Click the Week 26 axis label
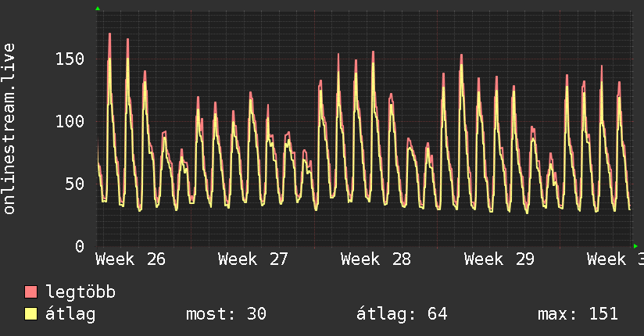This screenshot has height=336, width=644. [131, 259]
